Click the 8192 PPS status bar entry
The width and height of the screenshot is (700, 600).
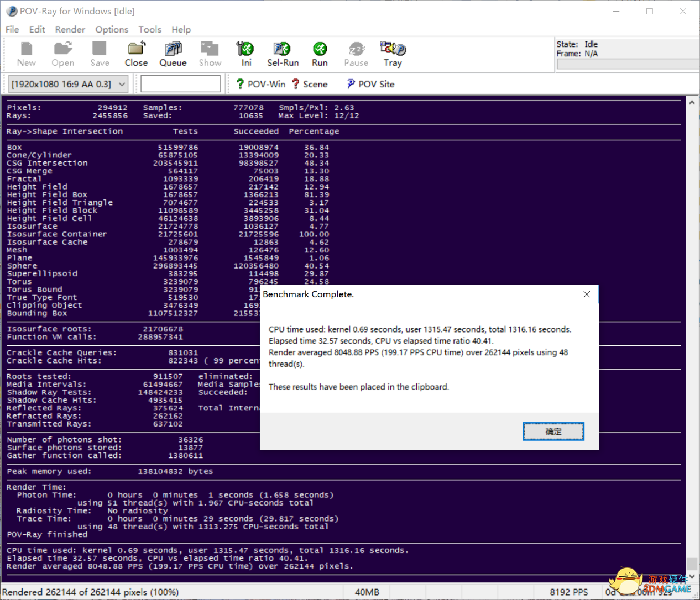[x=568, y=592]
